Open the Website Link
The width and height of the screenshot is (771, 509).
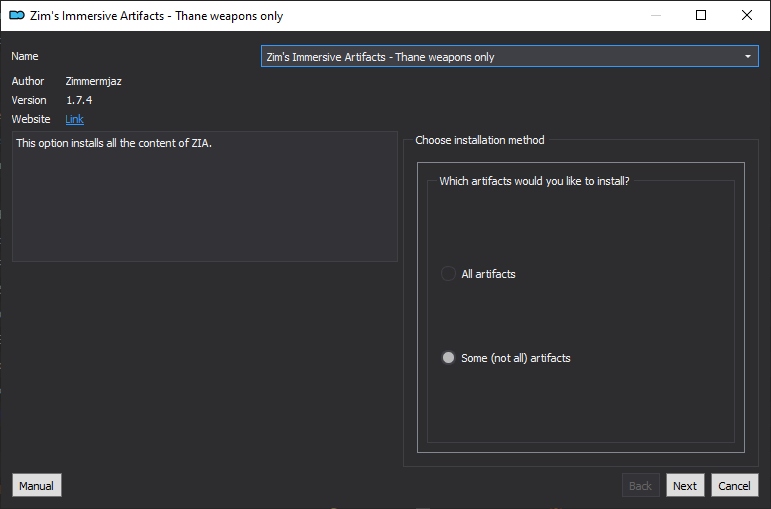pos(75,119)
